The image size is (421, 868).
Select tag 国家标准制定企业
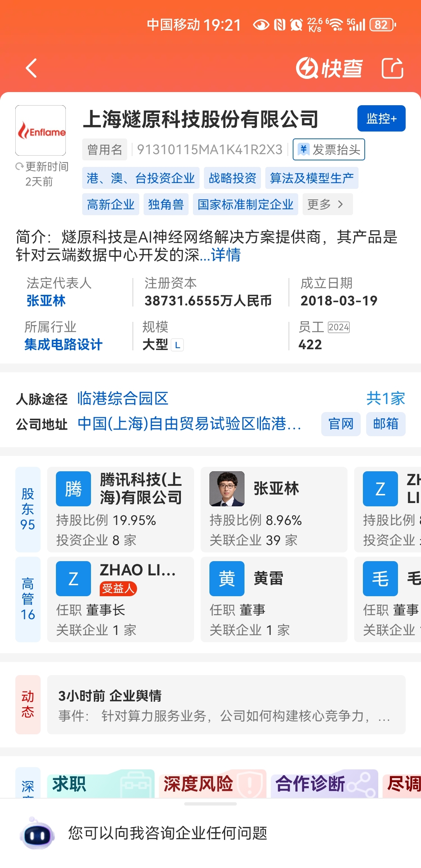click(x=246, y=204)
